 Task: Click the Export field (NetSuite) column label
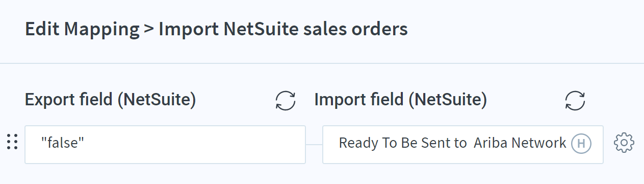[111, 100]
